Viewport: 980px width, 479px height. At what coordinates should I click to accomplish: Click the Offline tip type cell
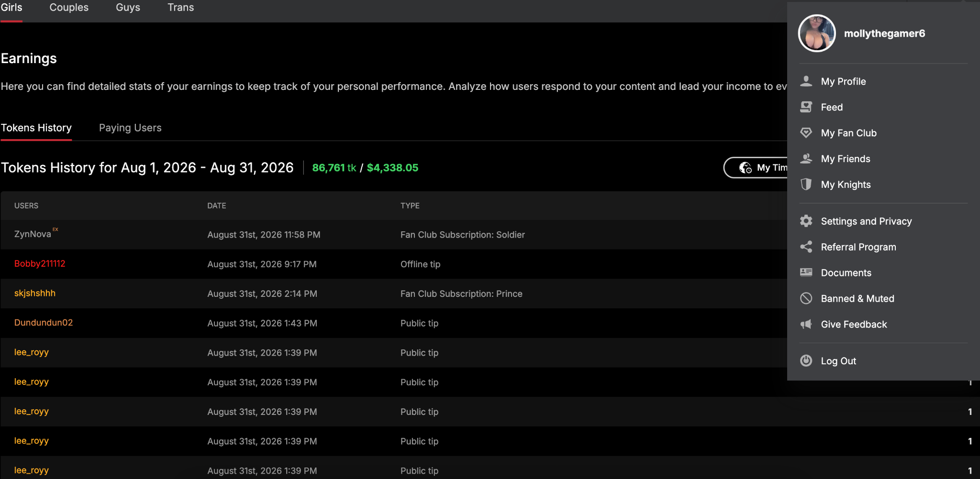420,264
